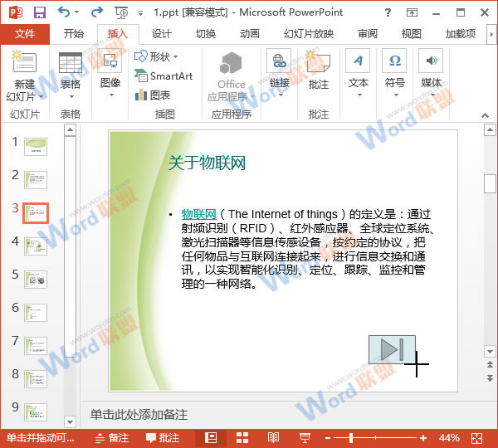The width and height of the screenshot is (498, 448).
Task: Select slide 6 thumbnail
Action: click(x=36, y=313)
